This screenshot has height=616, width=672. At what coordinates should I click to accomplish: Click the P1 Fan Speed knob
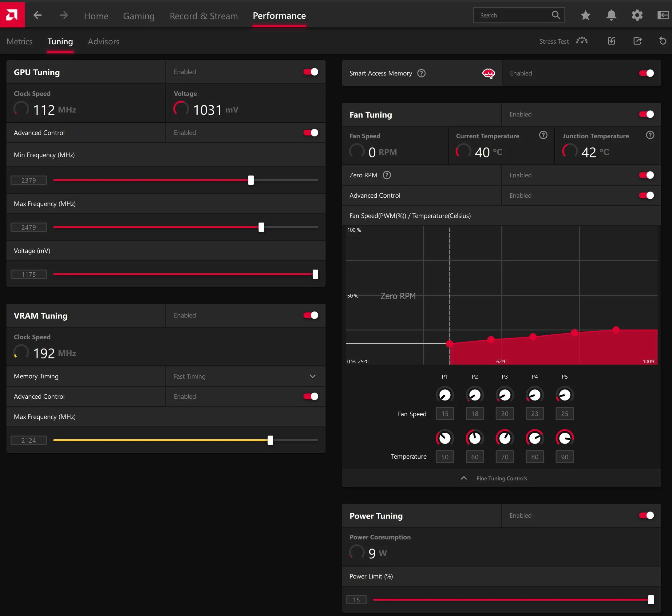[445, 395]
